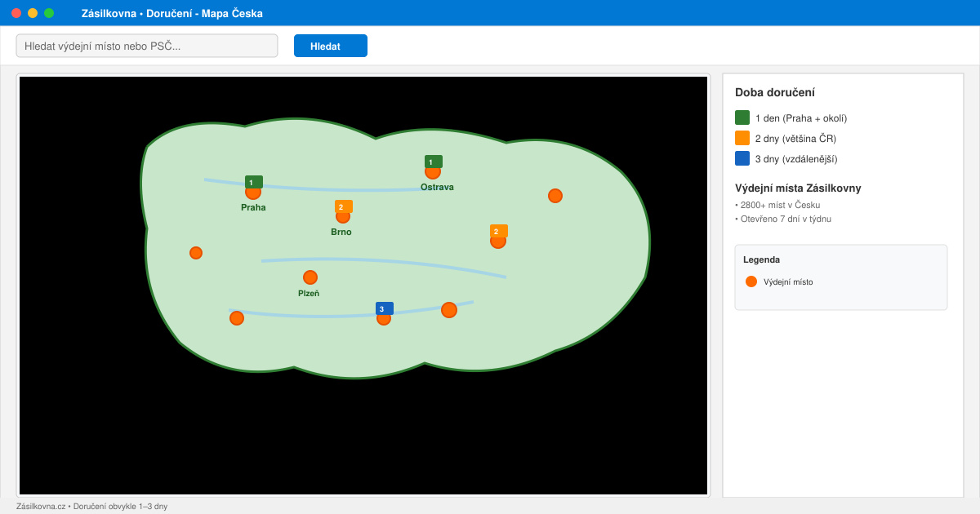Select the pickup marker east of Ostrava
This screenshot has height=514, width=980.
pyautogui.click(x=555, y=196)
